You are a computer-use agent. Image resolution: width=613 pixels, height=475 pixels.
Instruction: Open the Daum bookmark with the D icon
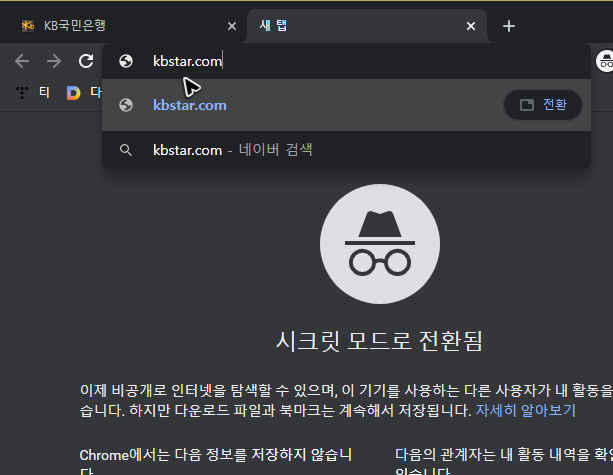coord(84,92)
